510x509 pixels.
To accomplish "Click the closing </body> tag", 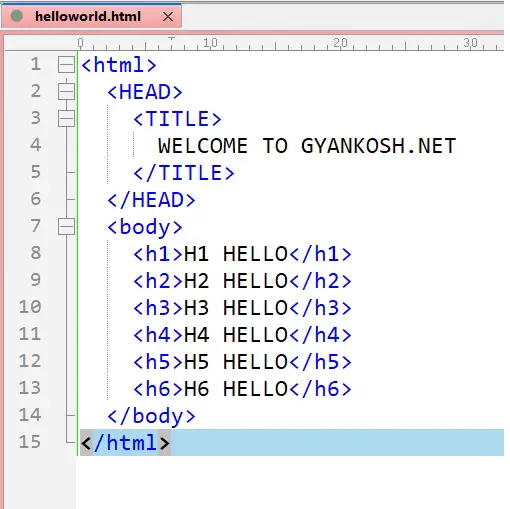I will coord(151,416).
